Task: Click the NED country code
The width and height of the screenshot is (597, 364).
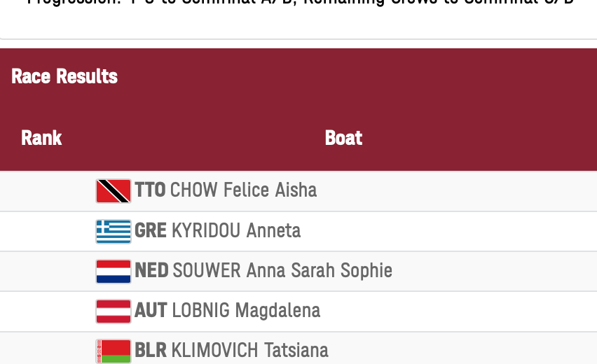Action: [151, 270]
